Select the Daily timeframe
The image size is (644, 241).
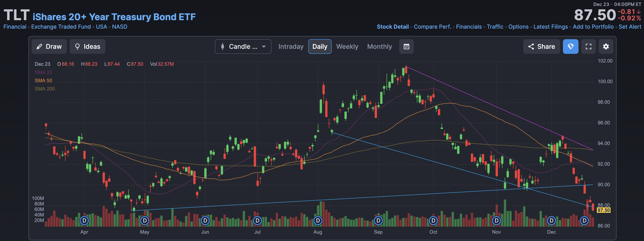pyautogui.click(x=320, y=47)
